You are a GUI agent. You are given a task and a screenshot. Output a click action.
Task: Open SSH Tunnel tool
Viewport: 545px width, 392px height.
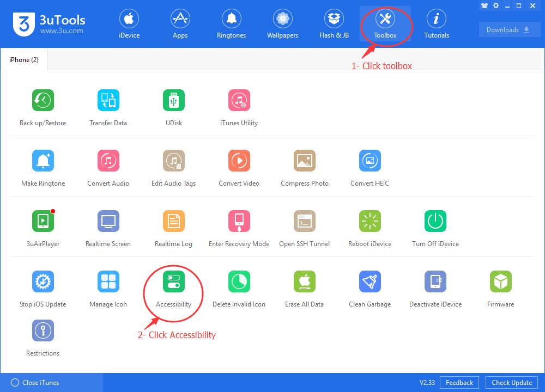click(x=305, y=221)
